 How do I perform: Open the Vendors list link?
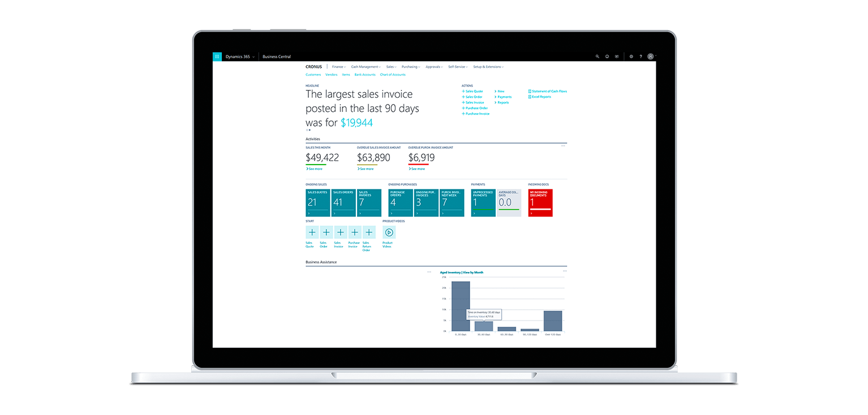331,75
